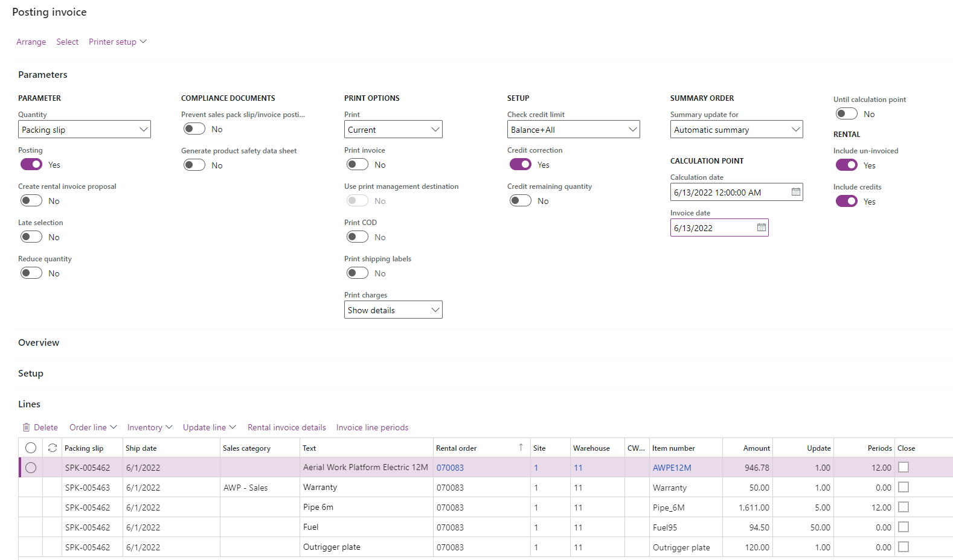Click the select-all circle in grid header
This screenshot has width=953, height=560.
click(31, 448)
